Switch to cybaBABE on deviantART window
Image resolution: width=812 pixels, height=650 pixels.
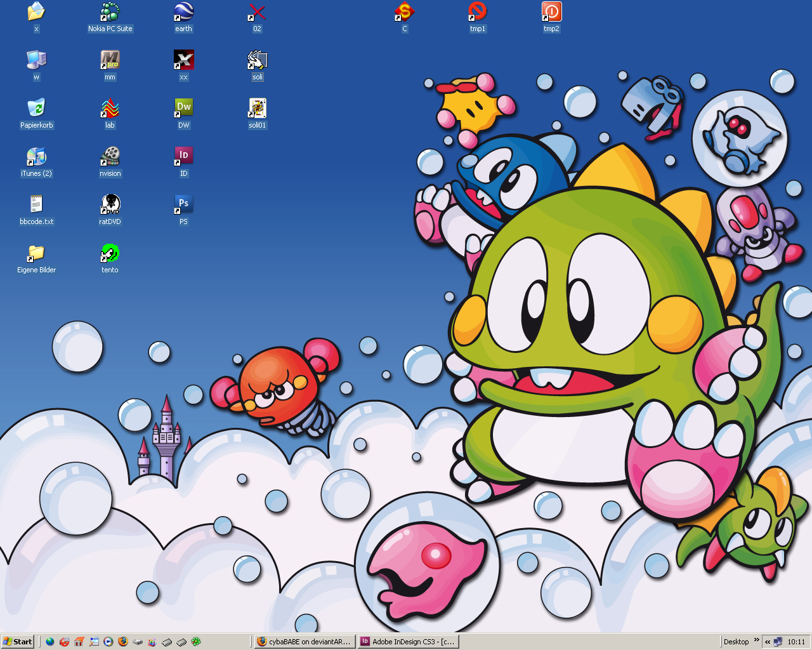coord(304,642)
